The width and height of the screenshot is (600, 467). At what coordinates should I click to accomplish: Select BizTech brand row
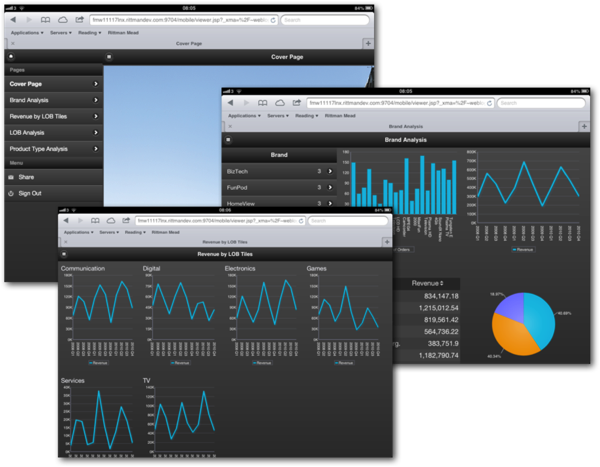279,171
